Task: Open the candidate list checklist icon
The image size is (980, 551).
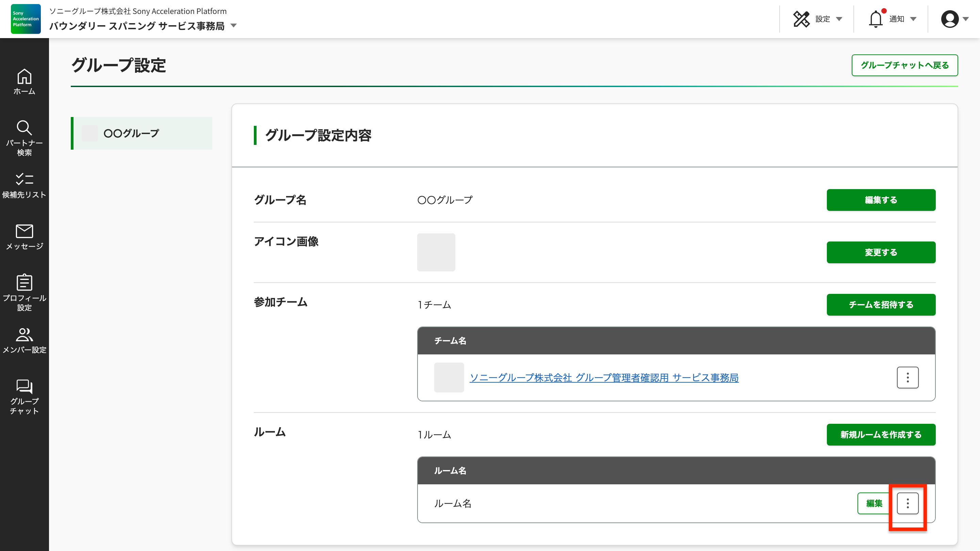Action: (x=24, y=179)
